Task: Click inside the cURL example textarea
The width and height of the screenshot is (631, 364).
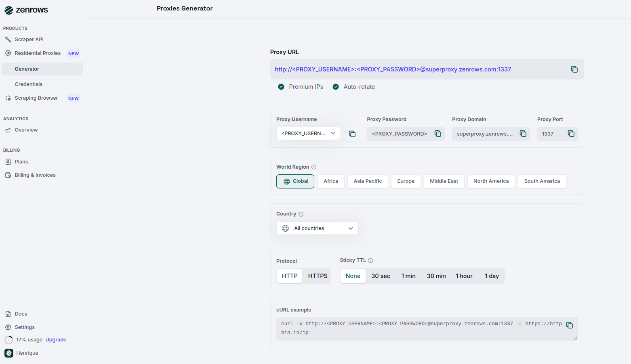Action: coord(427,328)
